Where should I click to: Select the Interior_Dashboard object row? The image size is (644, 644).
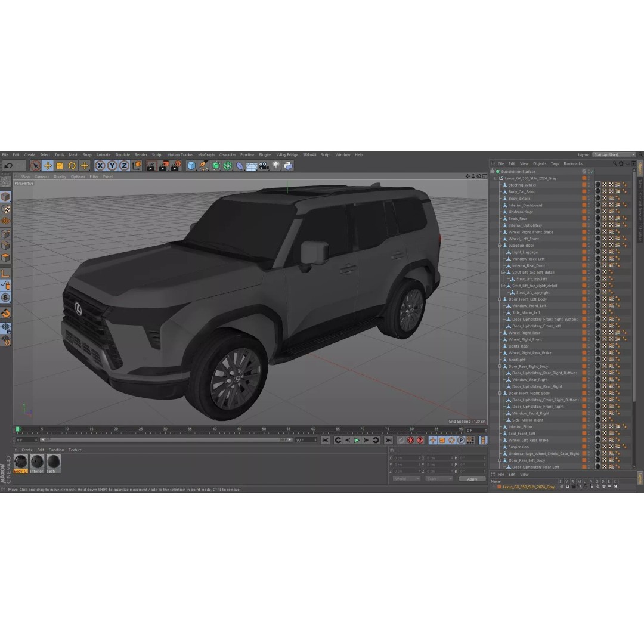(525, 205)
